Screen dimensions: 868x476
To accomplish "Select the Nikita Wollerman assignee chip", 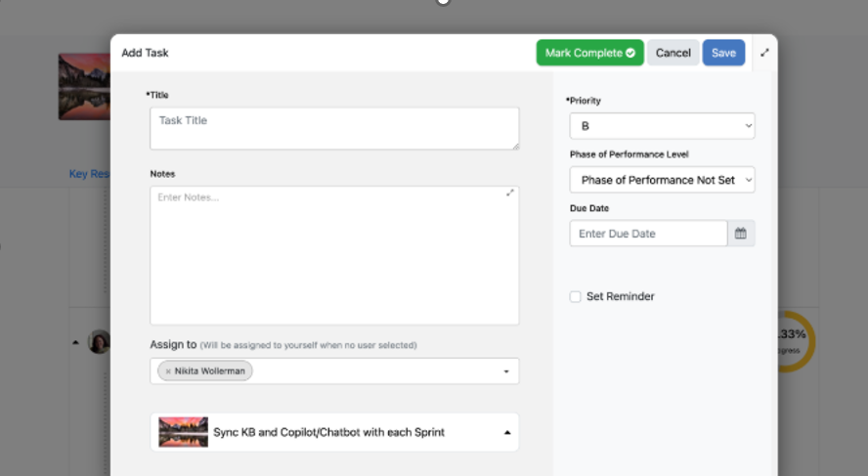I will pyautogui.click(x=205, y=370).
